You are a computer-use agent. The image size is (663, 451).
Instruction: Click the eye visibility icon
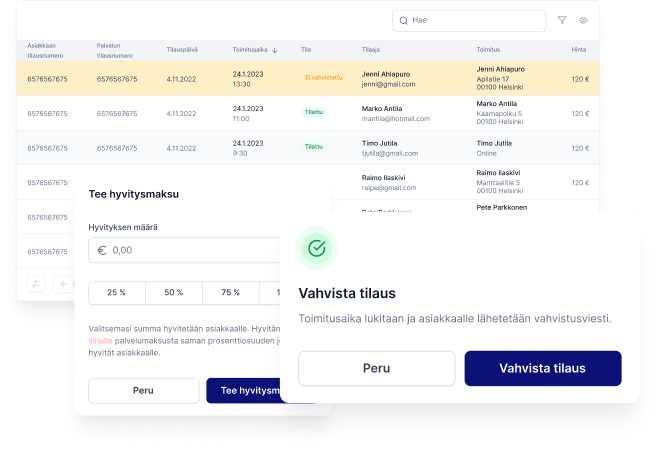pos(583,20)
